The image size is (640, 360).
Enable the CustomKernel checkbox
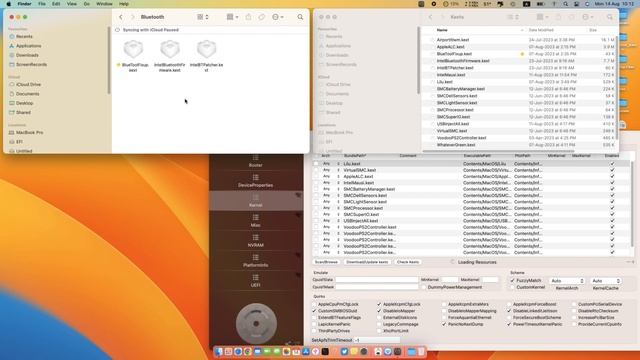[x=513, y=287]
